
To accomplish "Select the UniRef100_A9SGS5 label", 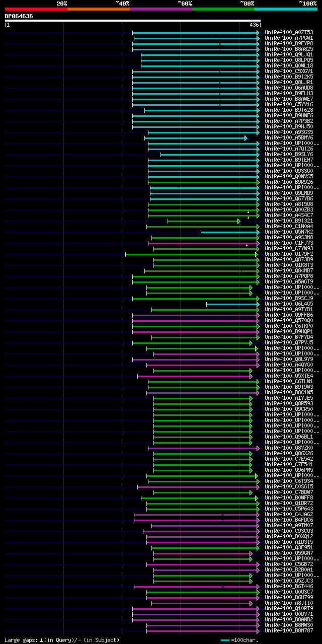I will [289, 132].
